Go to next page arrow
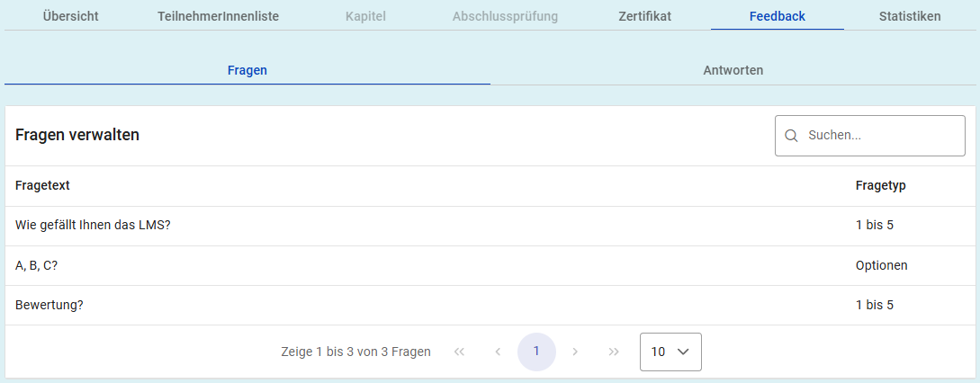Screen dimensions: 980x383 tap(575, 352)
